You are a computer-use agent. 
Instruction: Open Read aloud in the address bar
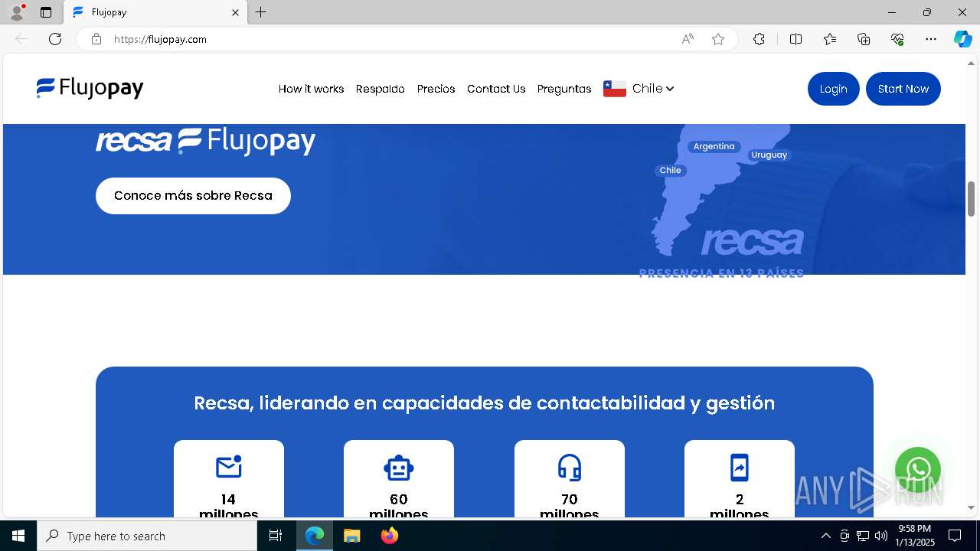point(688,39)
